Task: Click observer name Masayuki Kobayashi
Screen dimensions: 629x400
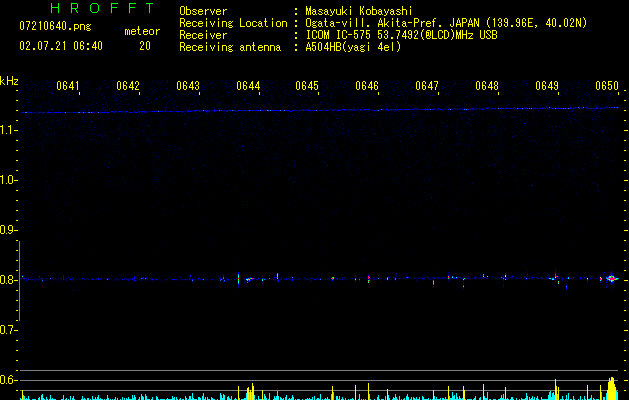Action: point(359,11)
